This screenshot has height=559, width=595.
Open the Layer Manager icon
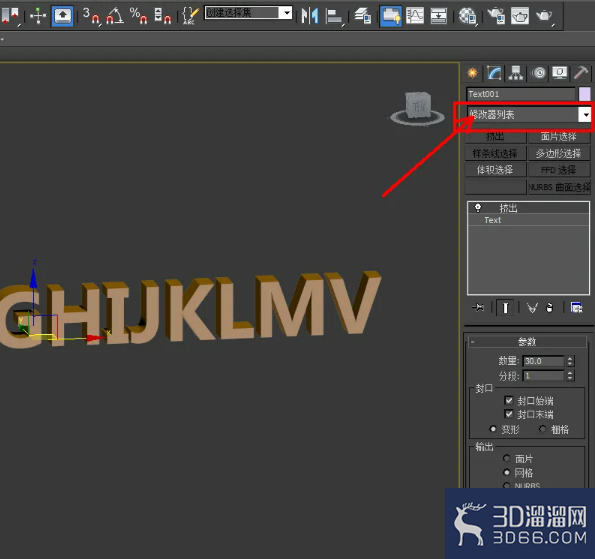click(x=362, y=16)
